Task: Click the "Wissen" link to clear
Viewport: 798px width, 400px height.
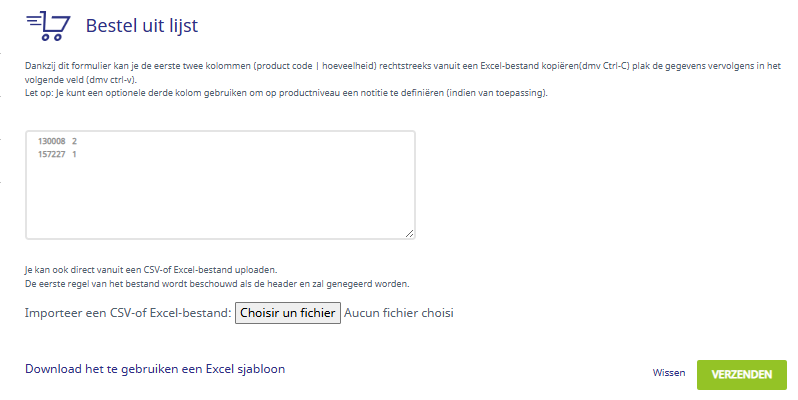Action: point(669,373)
